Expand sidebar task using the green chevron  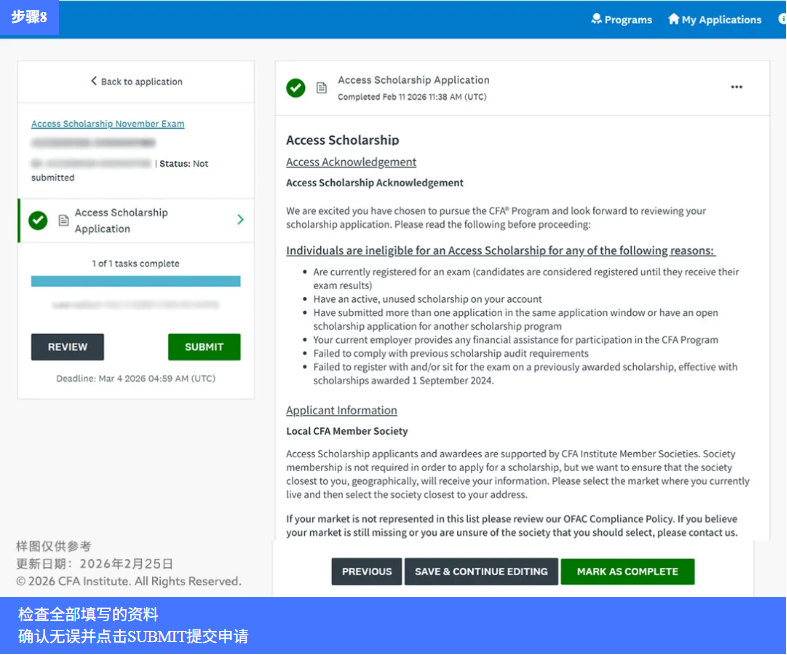point(240,220)
